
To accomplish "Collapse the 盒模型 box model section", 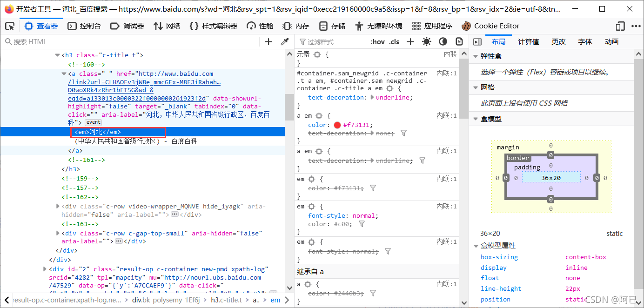I will coord(476,119).
